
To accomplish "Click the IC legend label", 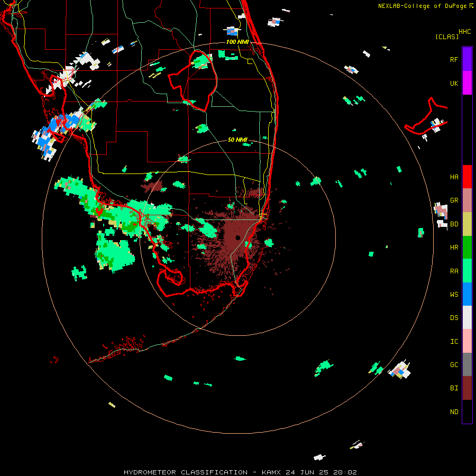I will click(x=454, y=342).
